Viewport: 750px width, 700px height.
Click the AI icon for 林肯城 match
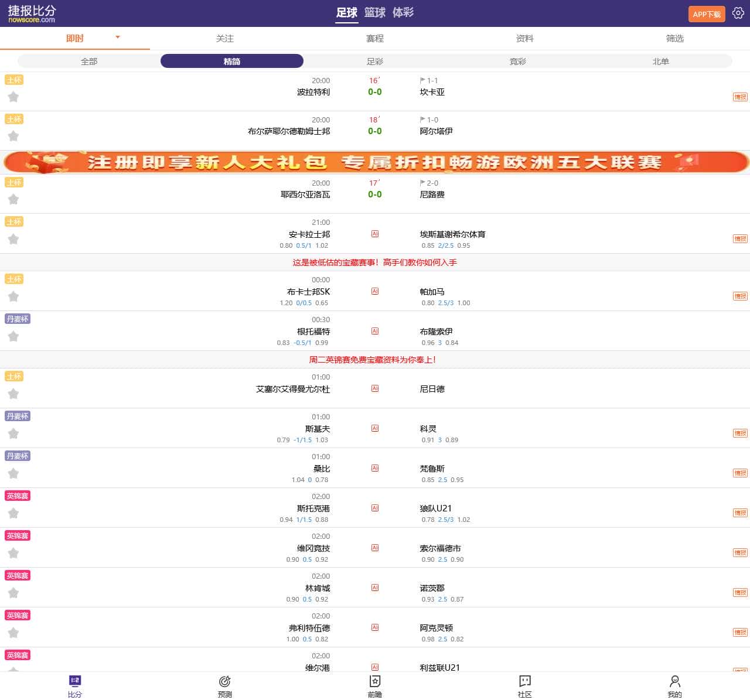point(375,588)
